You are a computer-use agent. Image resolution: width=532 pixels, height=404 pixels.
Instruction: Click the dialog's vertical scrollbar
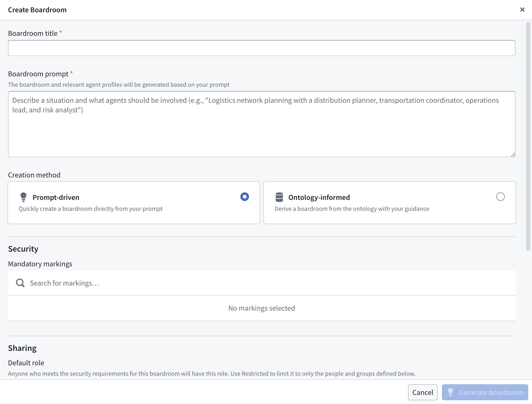click(528, 137)
